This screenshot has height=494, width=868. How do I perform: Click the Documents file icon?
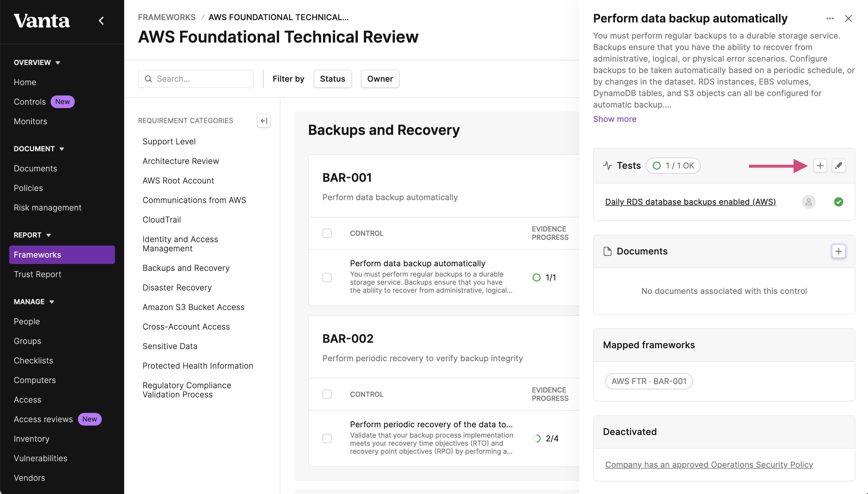tap(608, 251)
